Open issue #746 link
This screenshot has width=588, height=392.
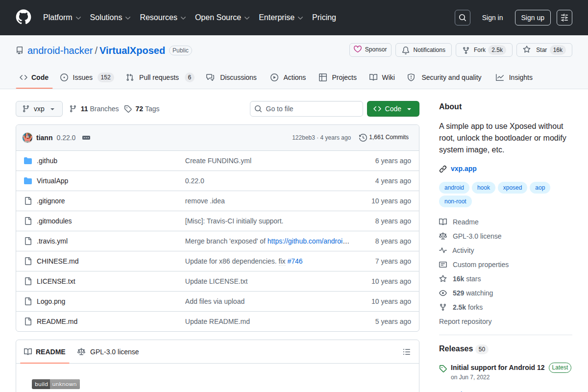coord(295,261)
